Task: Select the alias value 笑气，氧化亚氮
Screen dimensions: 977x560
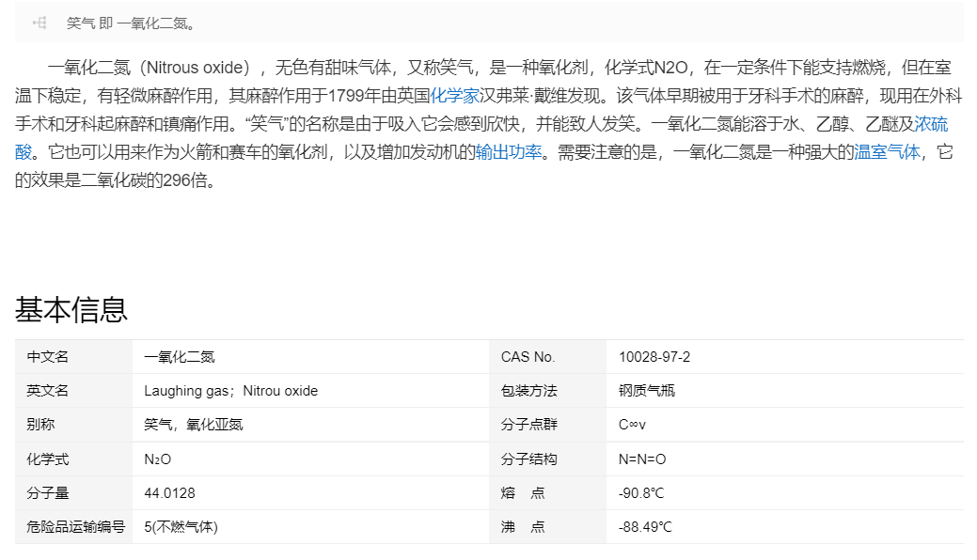Action: pos(193,425)
